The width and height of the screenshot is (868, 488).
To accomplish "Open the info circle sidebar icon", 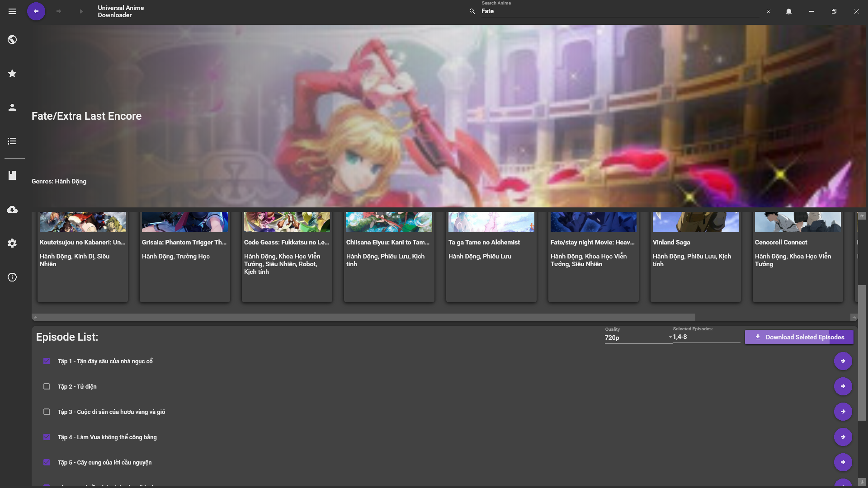I will (12, 277).
